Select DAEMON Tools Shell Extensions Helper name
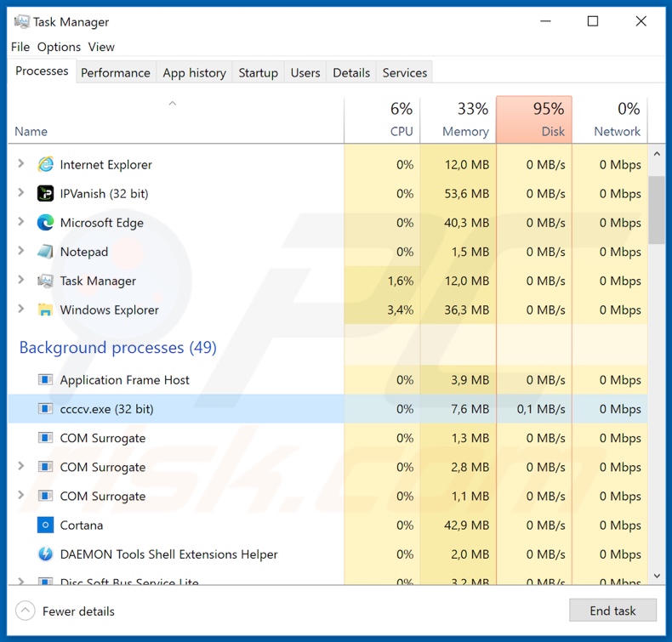Screen dimensions: 672x642 tap(169, 554)
